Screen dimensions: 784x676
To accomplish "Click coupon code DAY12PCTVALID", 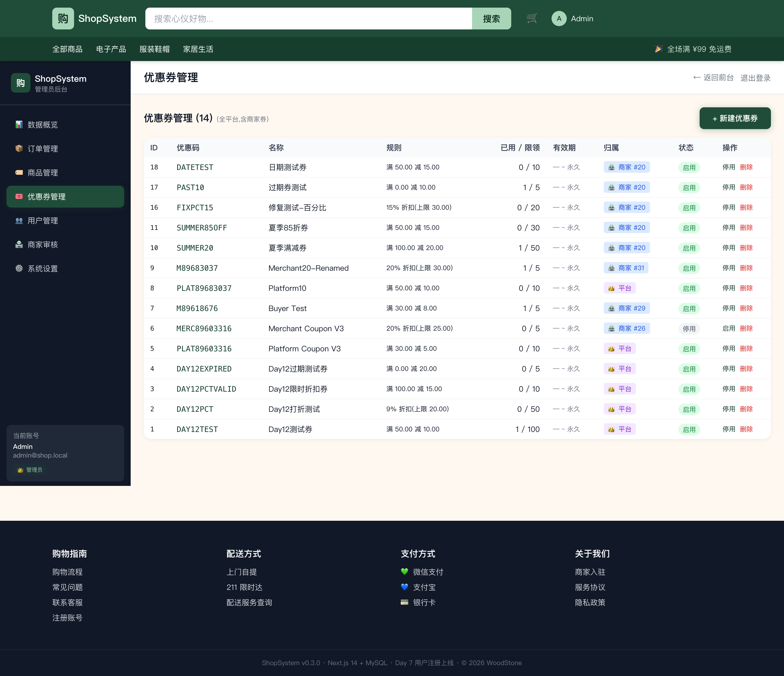I will point(206,389).
